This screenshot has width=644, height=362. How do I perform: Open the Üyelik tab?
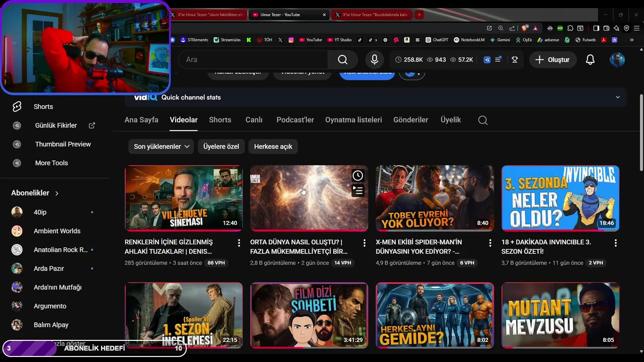[x=451, y=120]
